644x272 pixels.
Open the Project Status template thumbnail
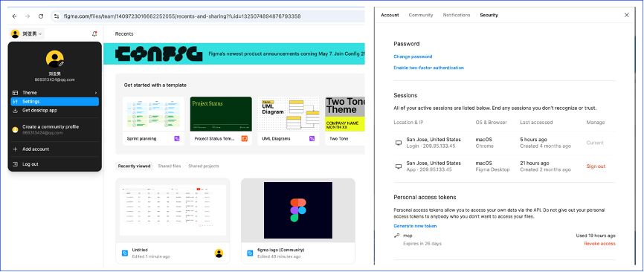(x=221, y=114)
